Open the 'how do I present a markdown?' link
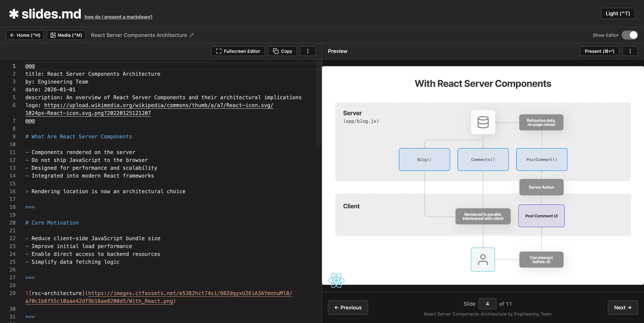This screenshot has height=323, width=644. coord(118,17)
